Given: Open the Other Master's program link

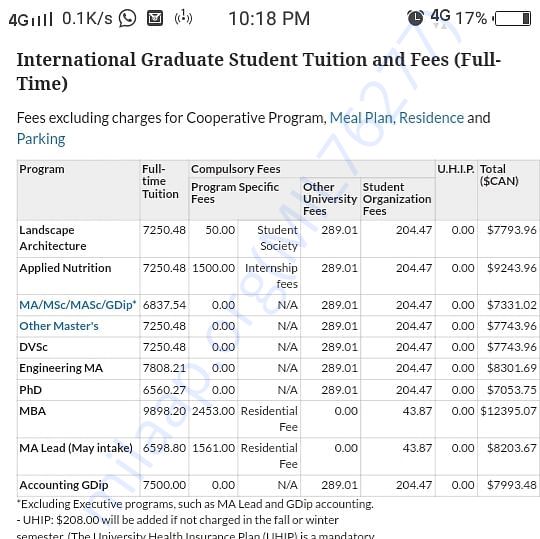Looking at the screenshot, I should pos(59,326).
